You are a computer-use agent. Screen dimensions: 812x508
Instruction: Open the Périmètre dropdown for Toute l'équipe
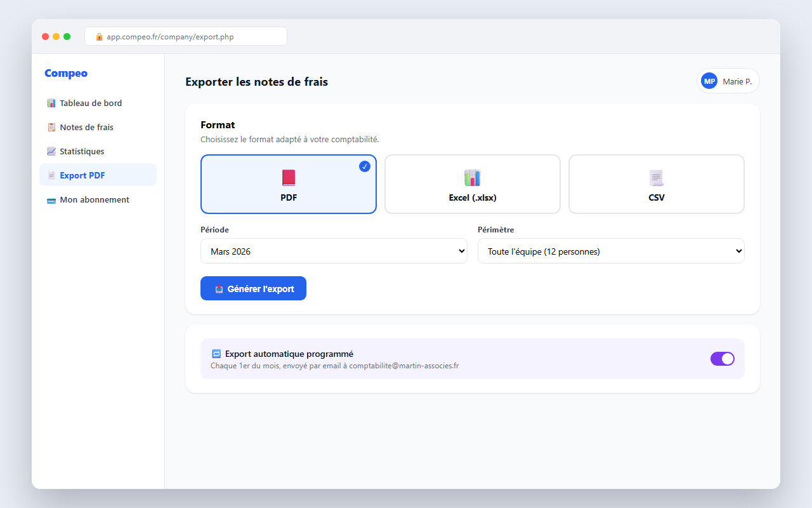pos(611,251)
